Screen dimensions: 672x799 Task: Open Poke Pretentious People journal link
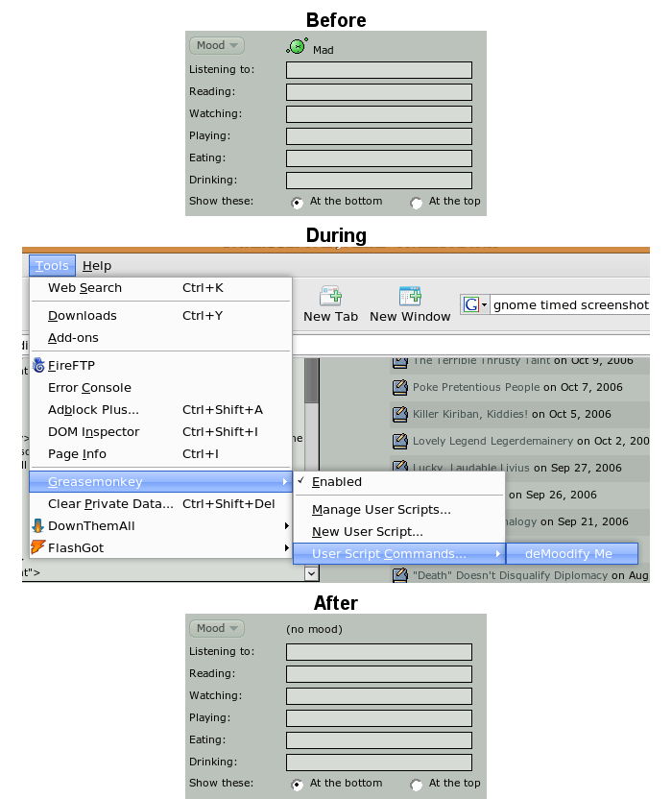(476, 387)
